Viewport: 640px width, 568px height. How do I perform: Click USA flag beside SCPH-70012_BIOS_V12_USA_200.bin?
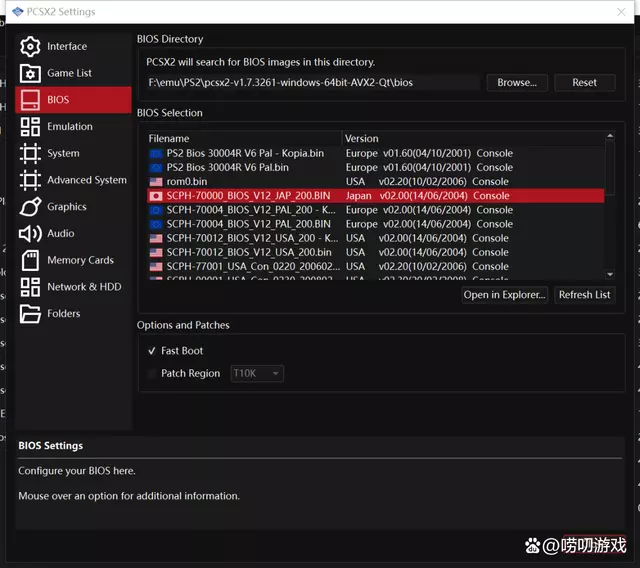click(156, 253)
